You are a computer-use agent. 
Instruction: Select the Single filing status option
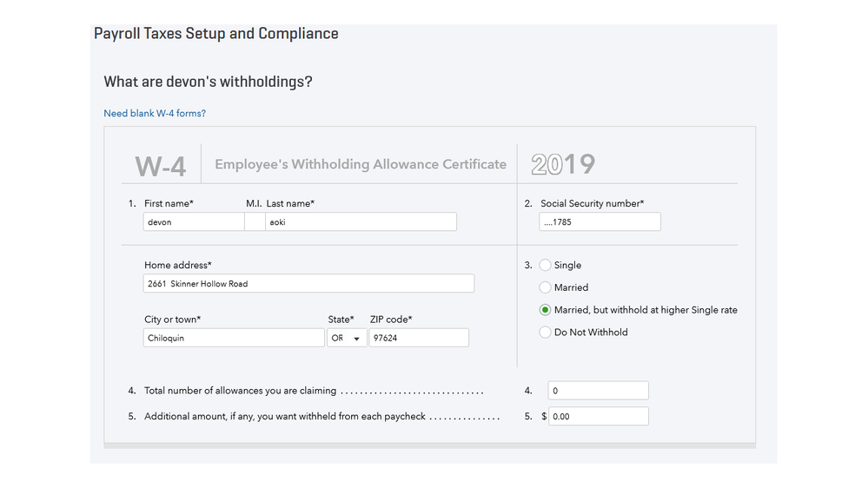tap(546, 266)
